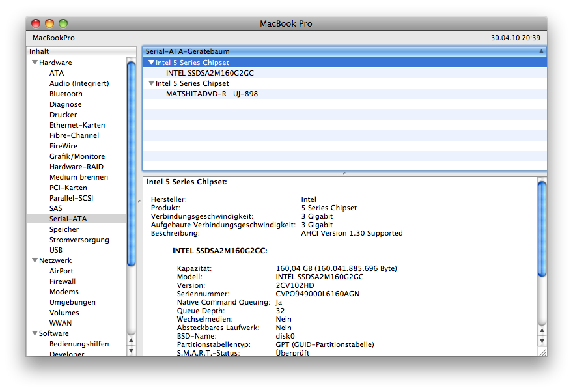Image resolution: width=573 pixels, height=392 pixels.
Task: Collapse the Intel 5 Series Chipset above MATSHITADVD-R
Action: [x=151, y=83]
